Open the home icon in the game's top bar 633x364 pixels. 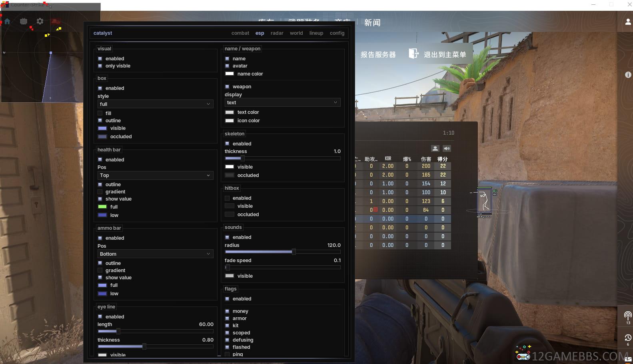click(x=7, y=22)
